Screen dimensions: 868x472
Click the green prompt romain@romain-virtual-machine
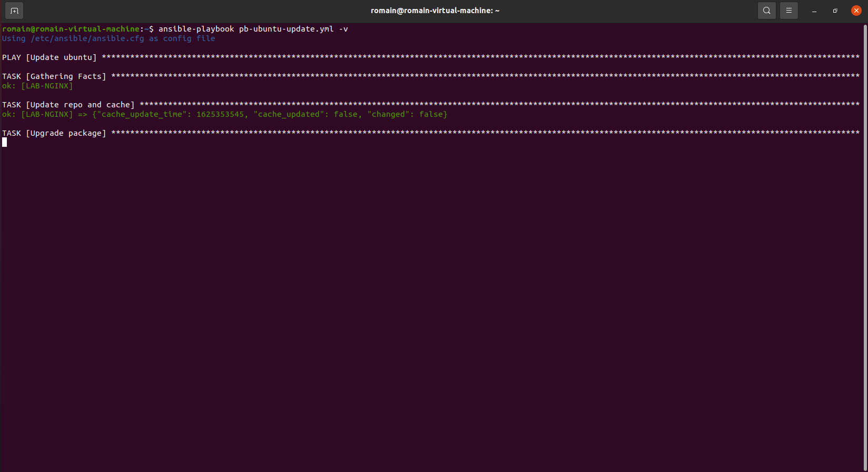(x=71, y=29)
